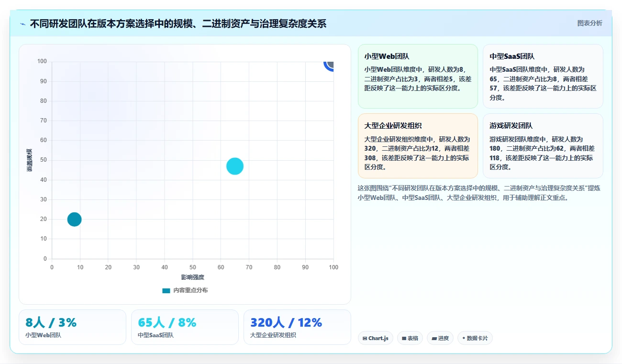Open the 游戏研发团队 description card

click(543, 146)
